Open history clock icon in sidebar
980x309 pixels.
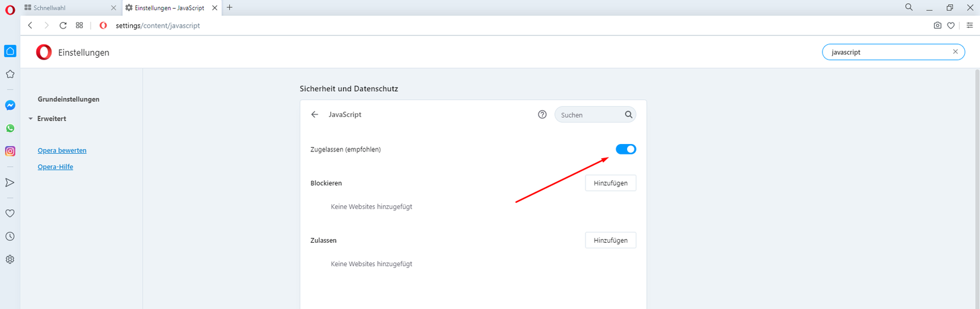coord(10,237)
